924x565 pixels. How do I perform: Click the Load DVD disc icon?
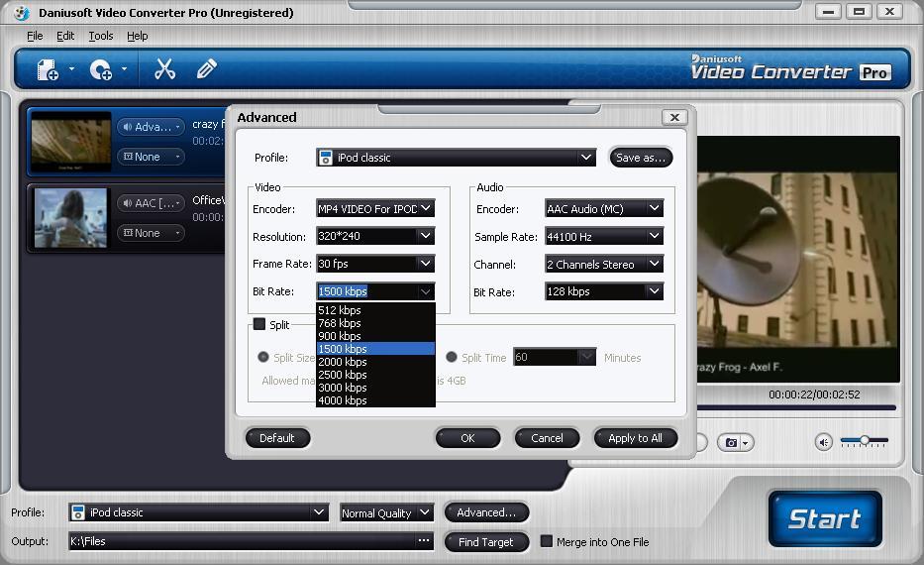(x=101, y=69)
